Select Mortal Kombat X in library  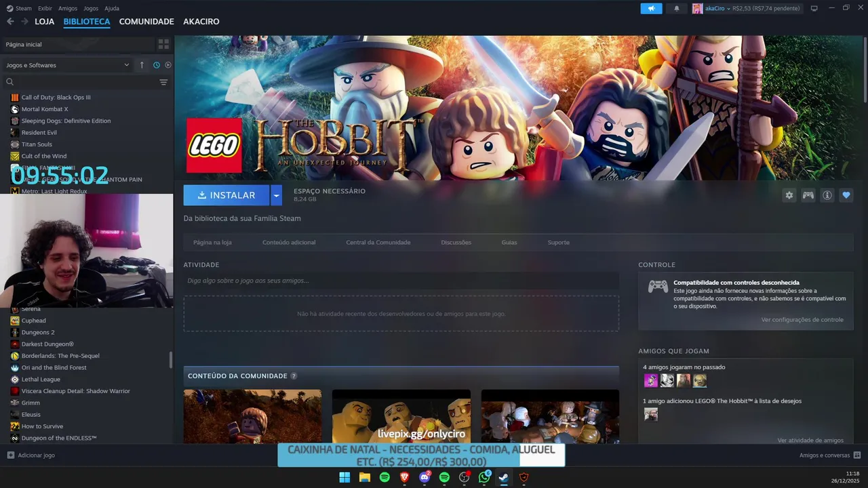click(x=45, y=109)
